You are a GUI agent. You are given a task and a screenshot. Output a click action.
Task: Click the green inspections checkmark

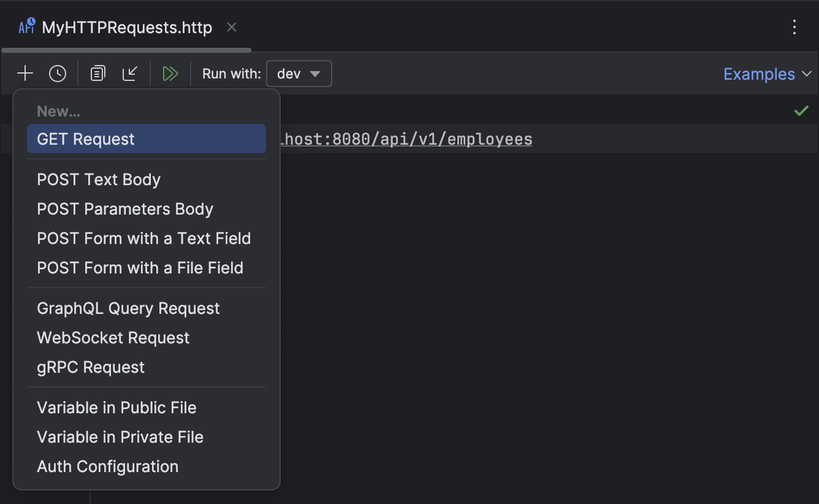click(x=801, y=110)
